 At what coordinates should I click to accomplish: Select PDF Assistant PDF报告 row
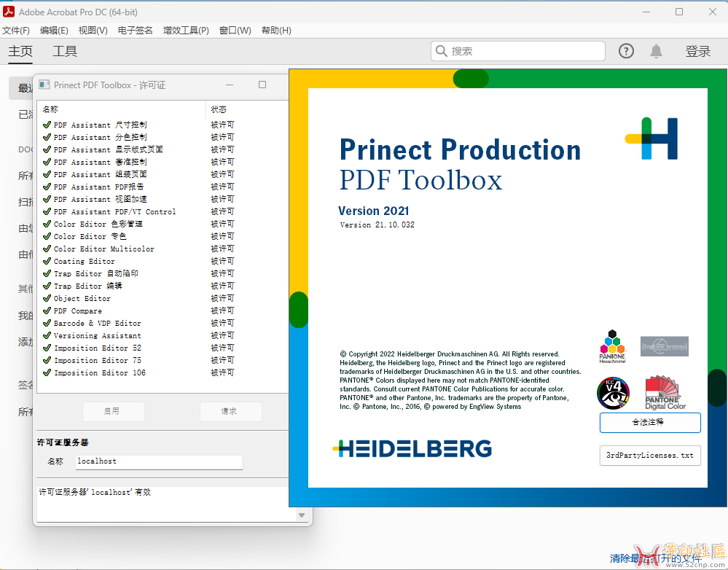(163, 187)
